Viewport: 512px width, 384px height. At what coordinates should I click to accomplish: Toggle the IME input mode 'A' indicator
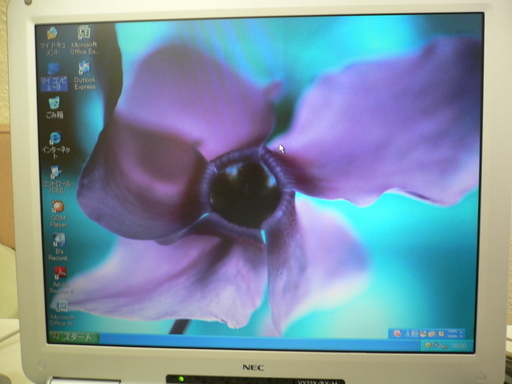pyautogui.click(x=408, y=334)
